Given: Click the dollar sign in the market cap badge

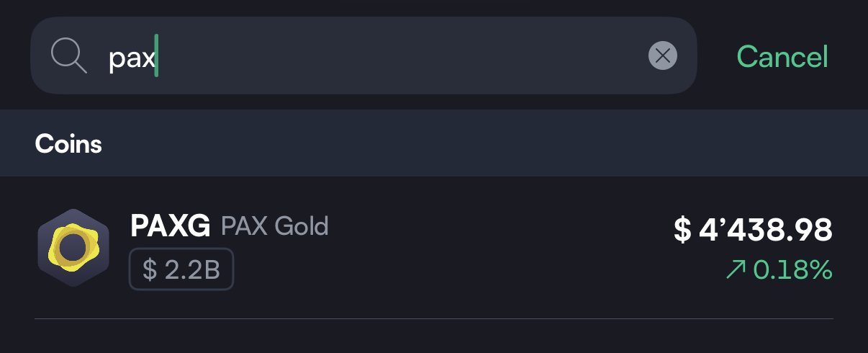Looking at the screenshot, I should 150,269.
